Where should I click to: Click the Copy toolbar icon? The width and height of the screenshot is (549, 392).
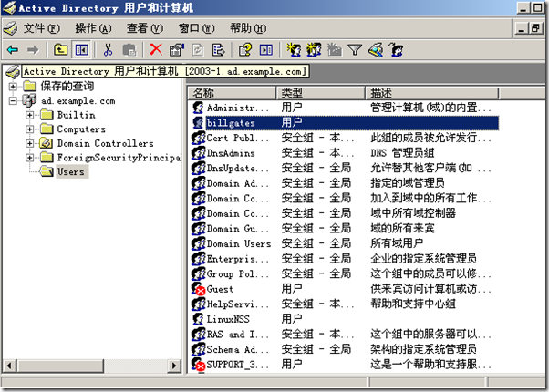click(129, 50)
